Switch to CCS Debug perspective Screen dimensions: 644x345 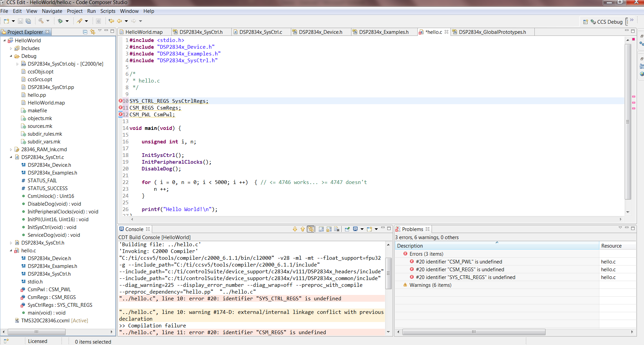[606, 22]
